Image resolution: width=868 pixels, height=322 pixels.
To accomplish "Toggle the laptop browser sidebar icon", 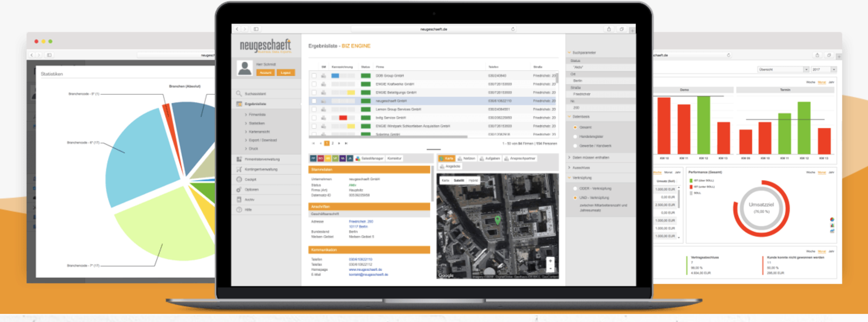I will (x=256, y=29).
